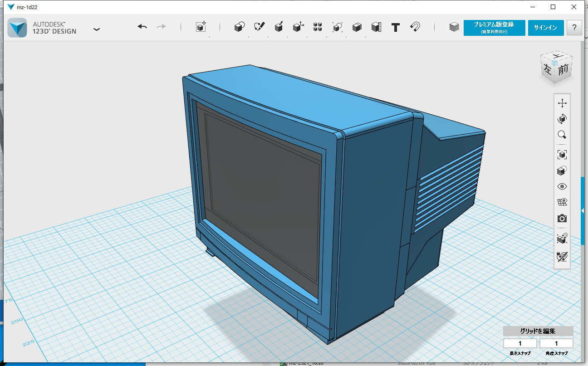Select the Sketch tool
This screenshot has width=588, height=366.
point(259,27)
